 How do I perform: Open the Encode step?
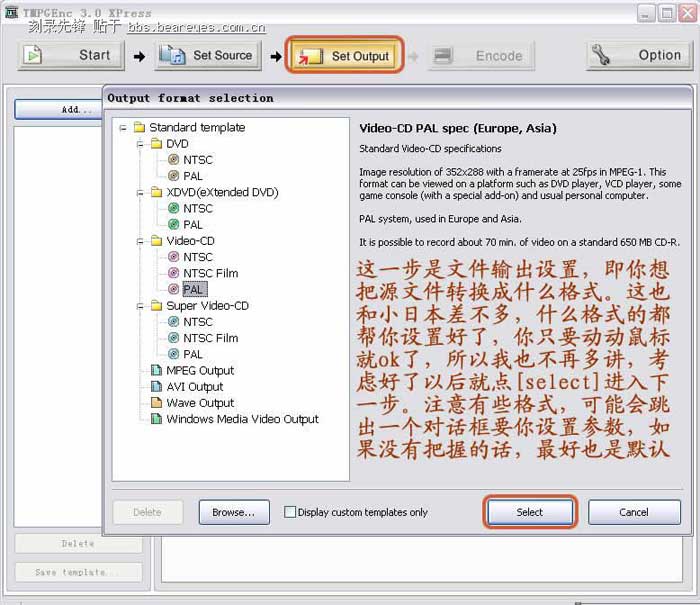[x=481, y=56]
